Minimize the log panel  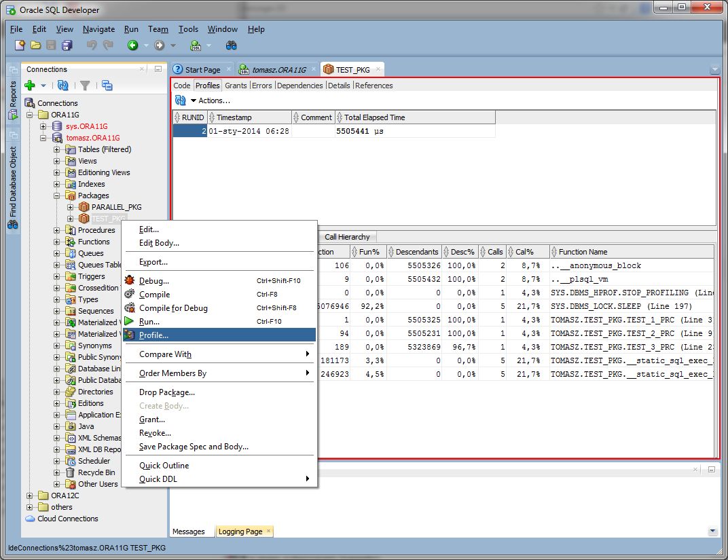pos(711,470)
